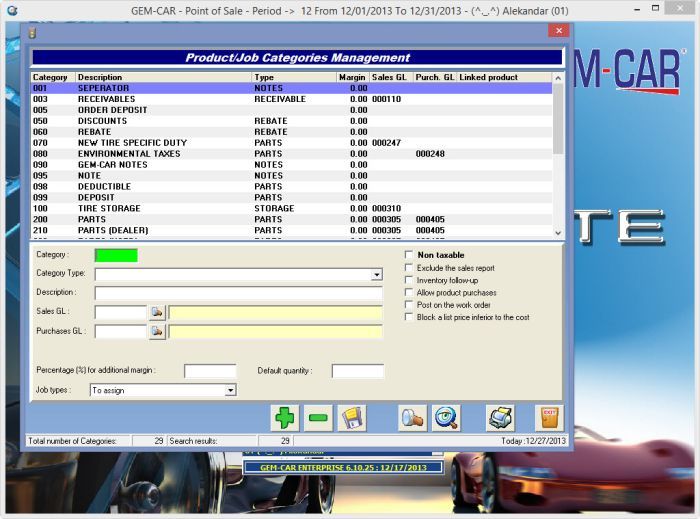This screenshot has height=519, width=700.
Task: Click the Purchases GL code field
Action: (x=121, y=332)
